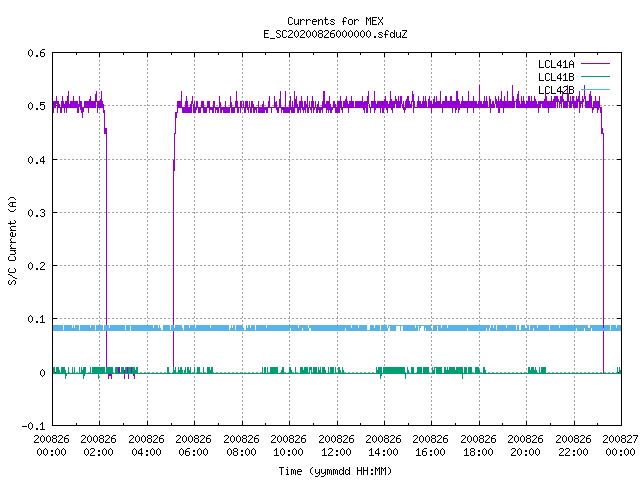Viewport: 640px width, 480px height.
Task: Click the x-axis tick '200826 22:00'
Action: tap(574, 446)
